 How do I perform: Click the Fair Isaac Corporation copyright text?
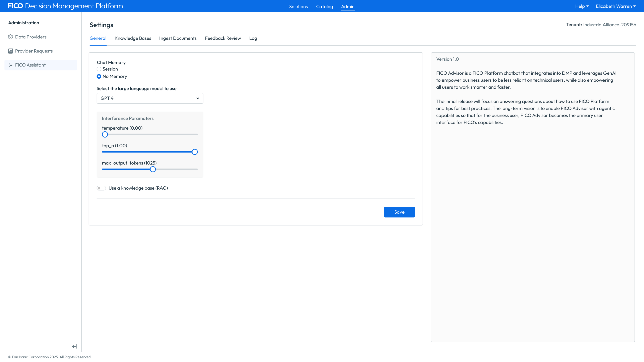click(x=50, y=357)
